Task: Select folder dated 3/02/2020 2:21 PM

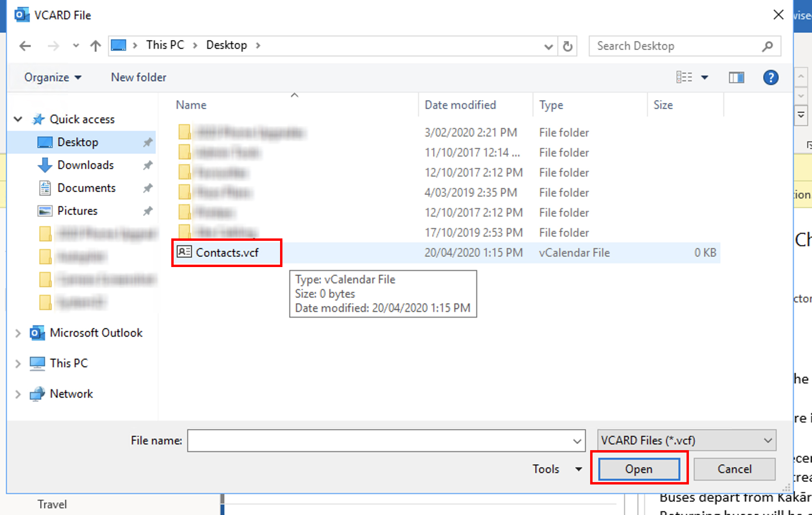Action: (x=447, y=133)
